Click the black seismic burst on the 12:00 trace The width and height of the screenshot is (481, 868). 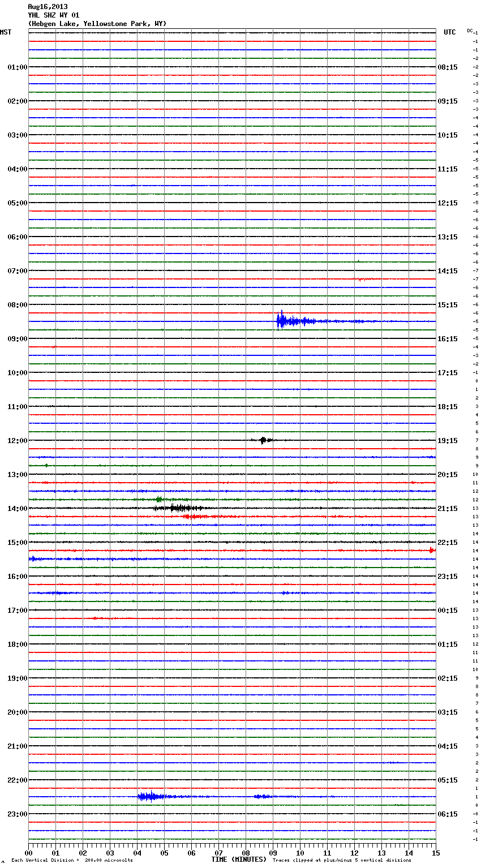(265, 440)
